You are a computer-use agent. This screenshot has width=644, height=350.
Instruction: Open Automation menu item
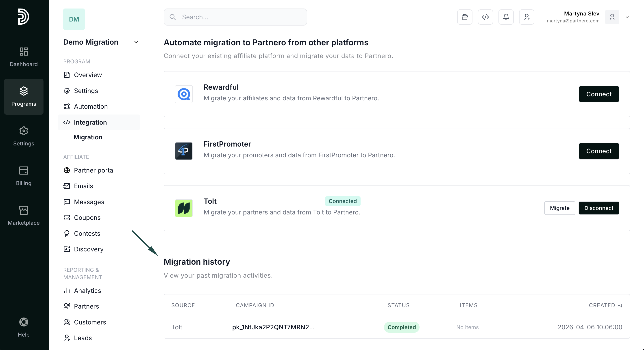click(x=91, y=106)
